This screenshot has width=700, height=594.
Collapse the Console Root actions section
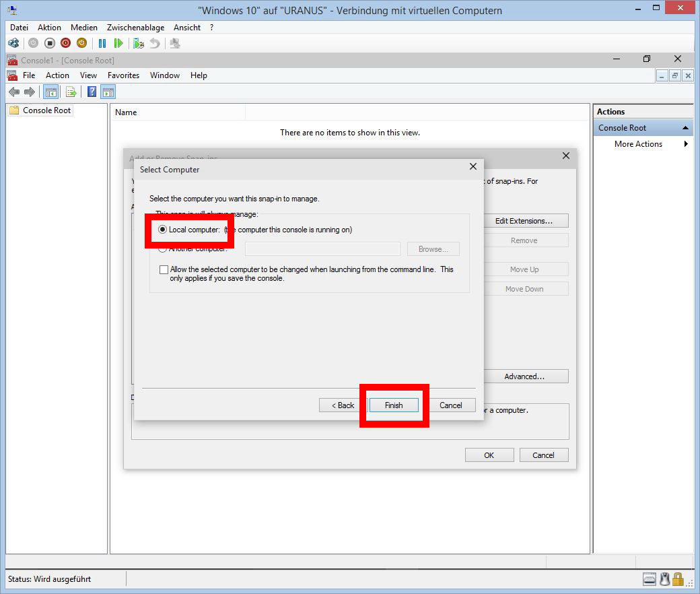coord(685,128)
